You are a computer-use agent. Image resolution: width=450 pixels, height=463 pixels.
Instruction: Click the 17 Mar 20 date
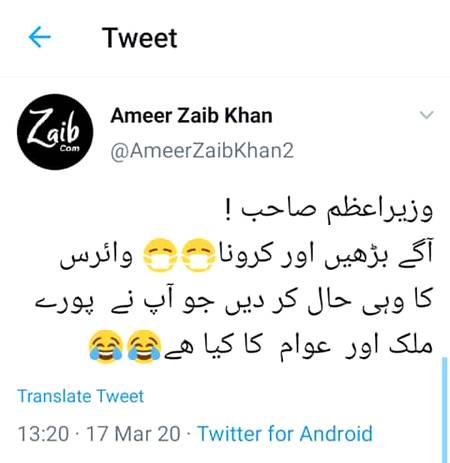coord(133,434)
